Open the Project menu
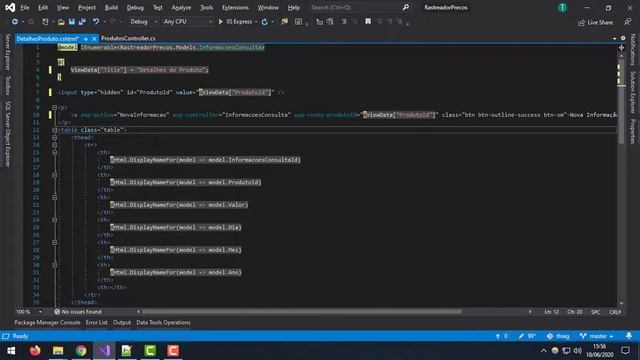The height and width of the screenshot is (360, 640). click(87, 7)
